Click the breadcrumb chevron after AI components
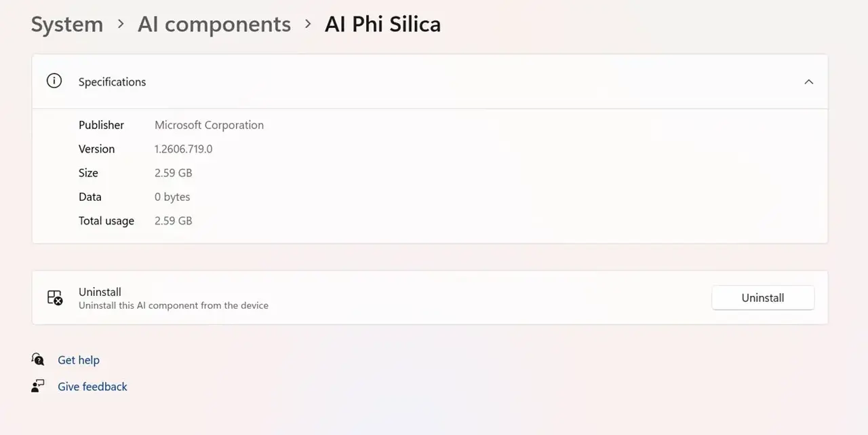 tap(308, 24)
